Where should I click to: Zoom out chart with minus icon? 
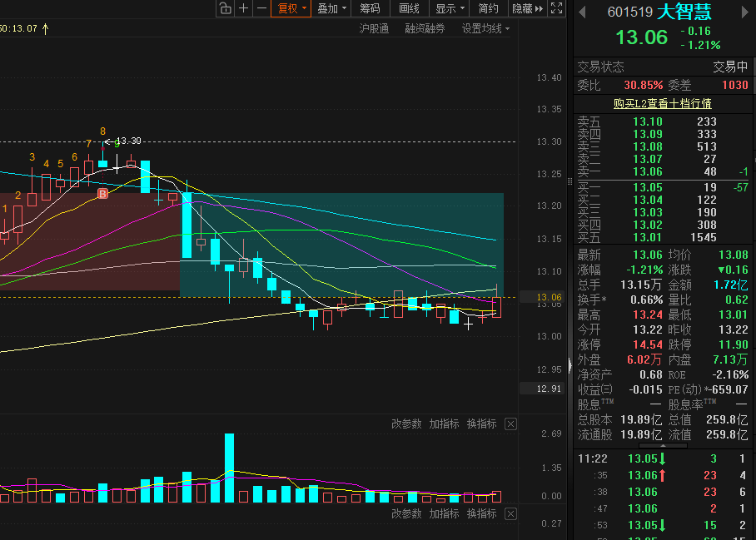tap(261, 8)
